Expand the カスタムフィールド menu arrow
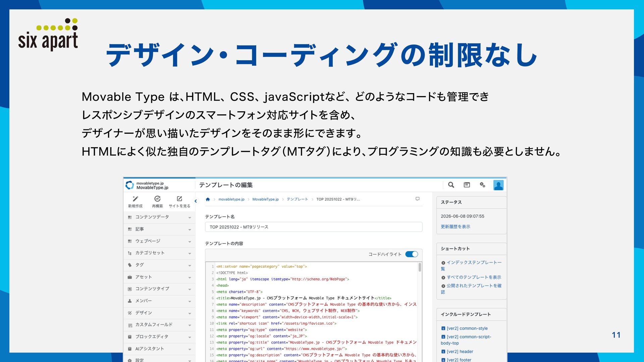The width and height of the screenshot is (644, 362). 190,326
